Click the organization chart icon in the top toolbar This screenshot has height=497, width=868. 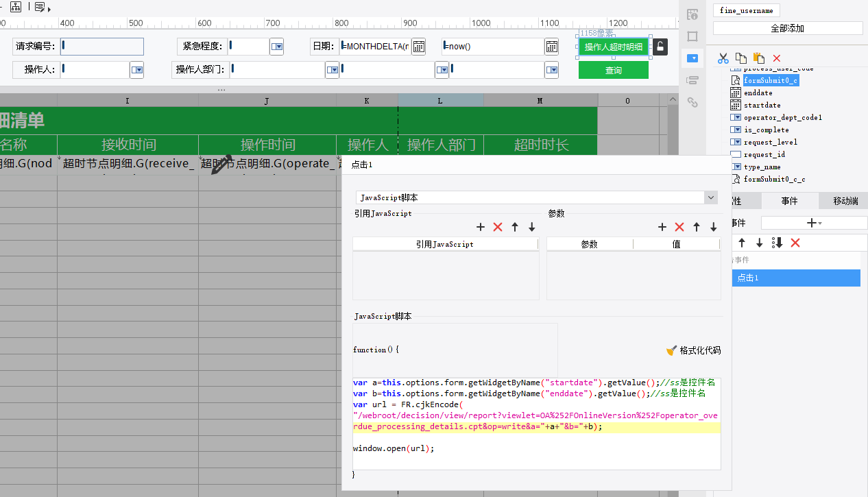coord(15,7)
